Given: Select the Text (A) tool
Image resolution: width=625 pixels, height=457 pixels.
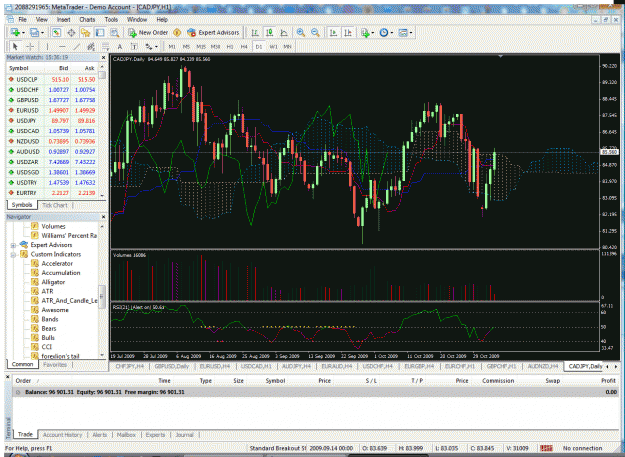Looking at the screenshot, I should click(x=120, y=47).
